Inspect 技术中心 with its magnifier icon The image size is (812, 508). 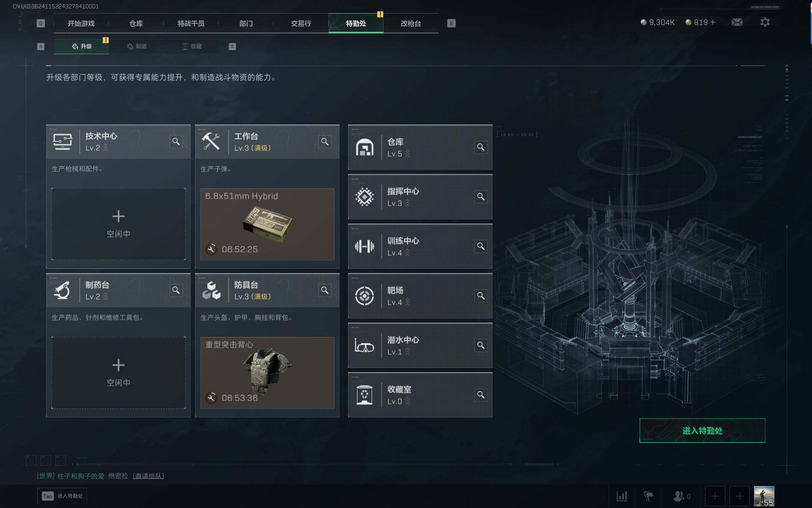click(176, 141)
